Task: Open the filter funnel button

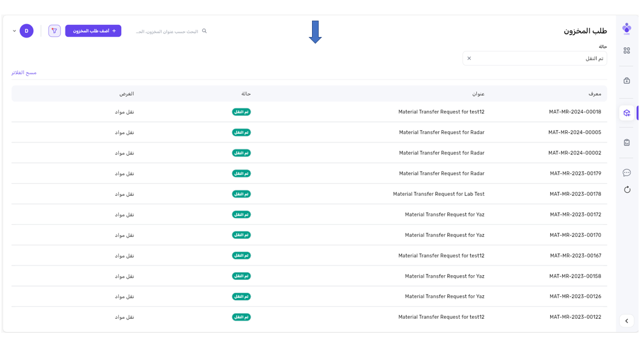Action: [x=55, y=31]
